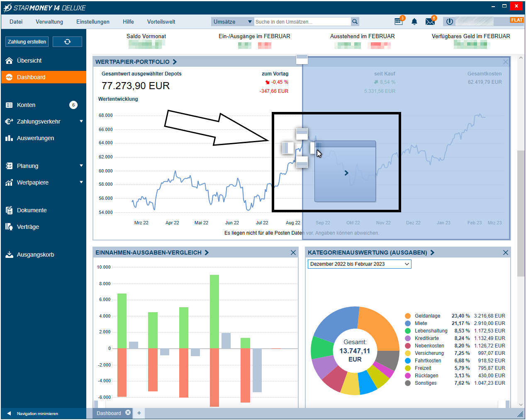Select the dock-bottom layout indicator
The height and width of the screenshot is (420, 526).
coord(302,162)
